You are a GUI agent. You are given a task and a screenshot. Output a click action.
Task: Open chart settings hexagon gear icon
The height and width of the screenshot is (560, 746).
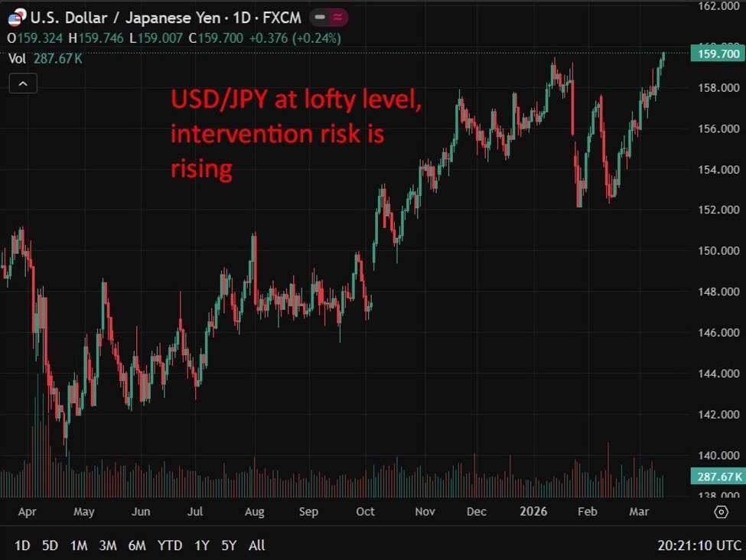click(x=721, y=512)
